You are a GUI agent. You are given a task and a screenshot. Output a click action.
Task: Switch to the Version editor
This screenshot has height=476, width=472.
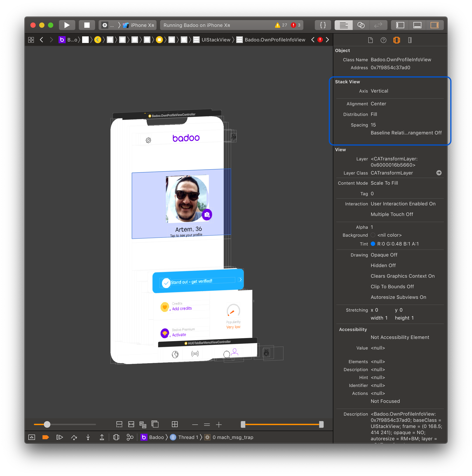click(x=378, y=25)
